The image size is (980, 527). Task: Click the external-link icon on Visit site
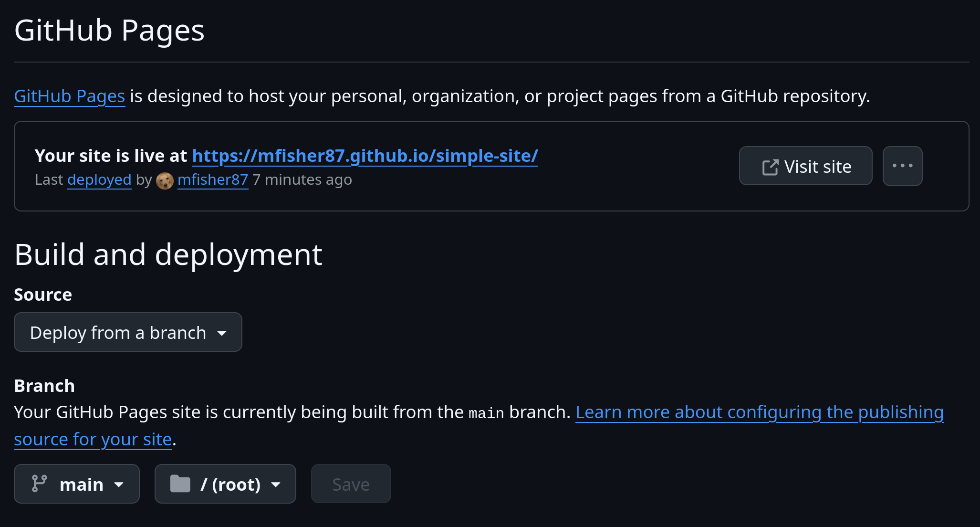click(770, 167)
